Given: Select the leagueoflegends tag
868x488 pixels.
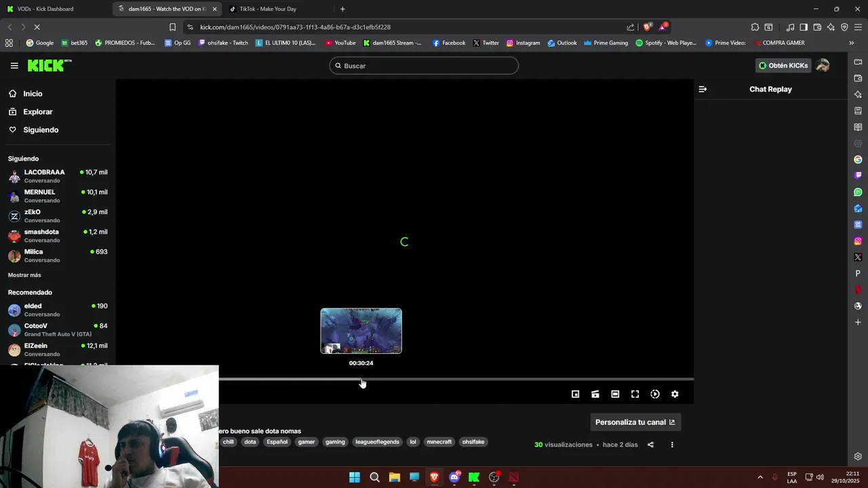Looking at the screenshot, I should click(377, 442).
